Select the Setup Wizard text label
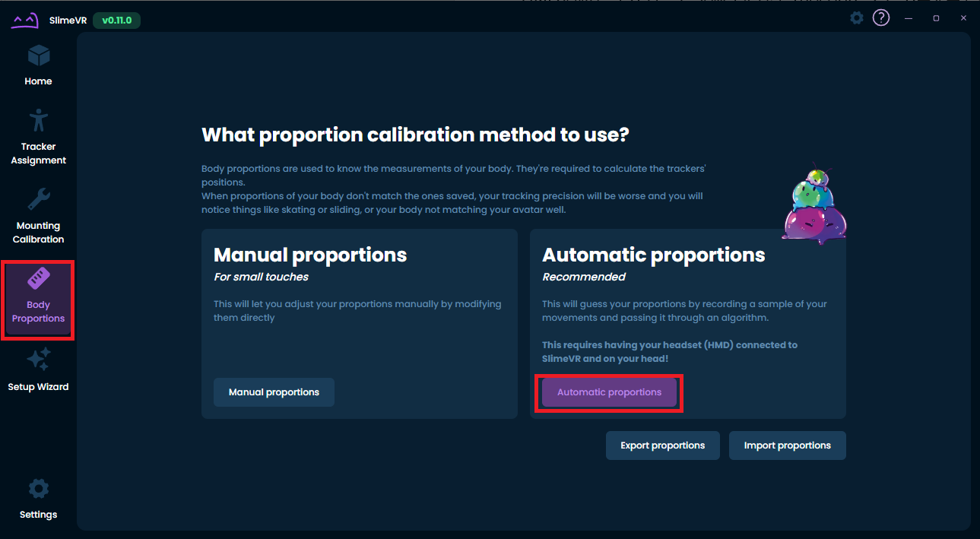980x539 pixels. click(x=38, y=387)
